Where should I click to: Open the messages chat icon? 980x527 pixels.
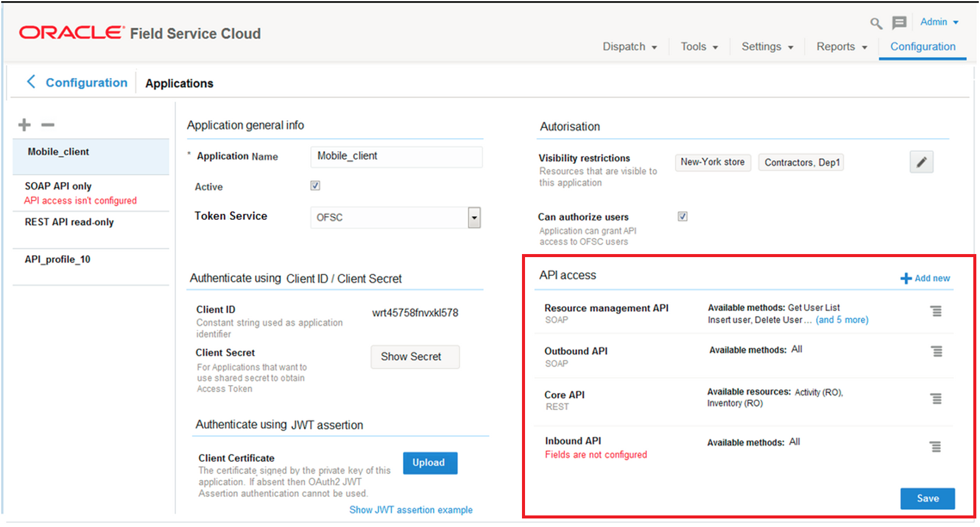click(x=899, y=23)
